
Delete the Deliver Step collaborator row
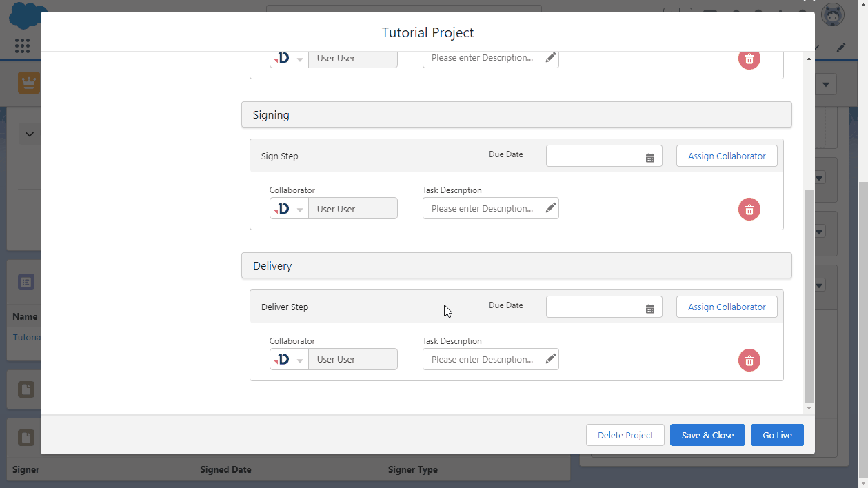(x=749, y=360)
